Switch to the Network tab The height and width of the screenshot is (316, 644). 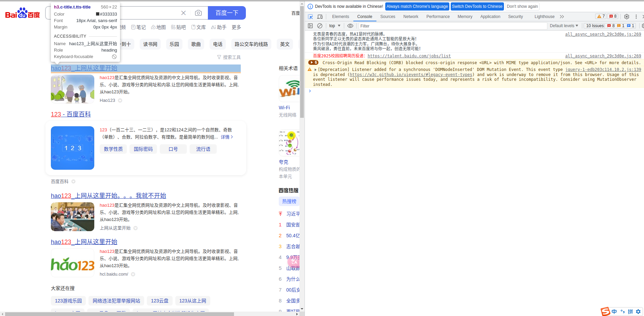point(411,16)
